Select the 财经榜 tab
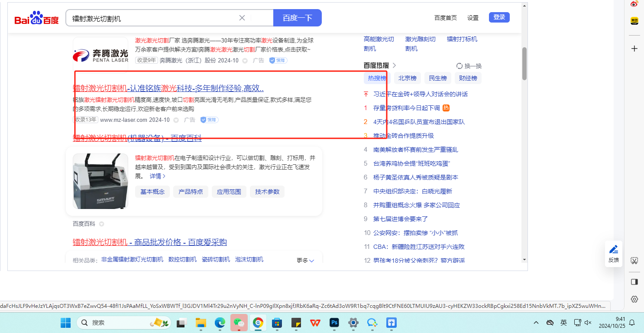Screen dimensions: 644x333 pyautogui.click(x=468, y=78)
